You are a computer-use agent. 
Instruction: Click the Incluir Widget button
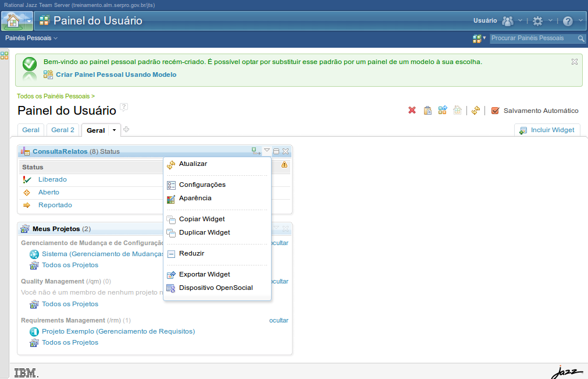547,130
